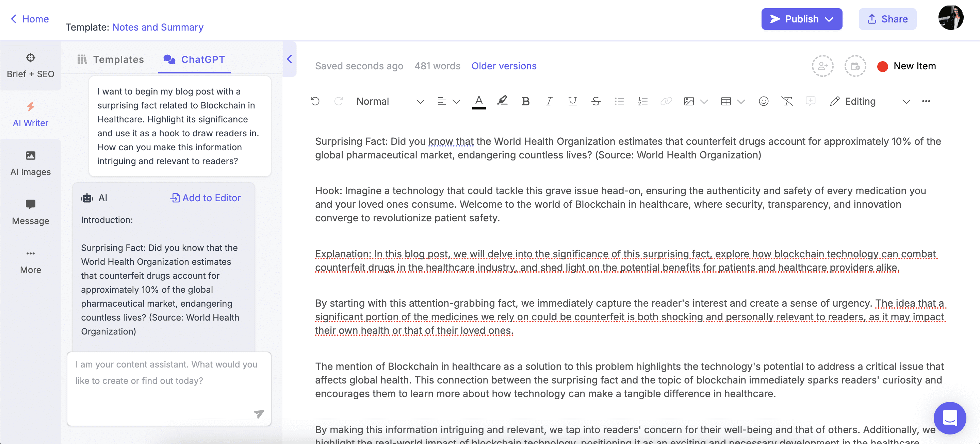Open Notes and Summary template link
Screen dimensions: 980x444
(158, 27)
